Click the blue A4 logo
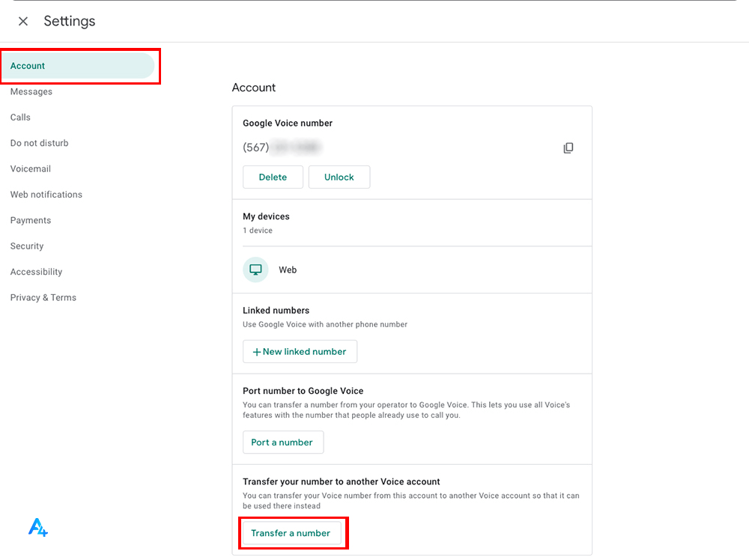 (38, 528)
